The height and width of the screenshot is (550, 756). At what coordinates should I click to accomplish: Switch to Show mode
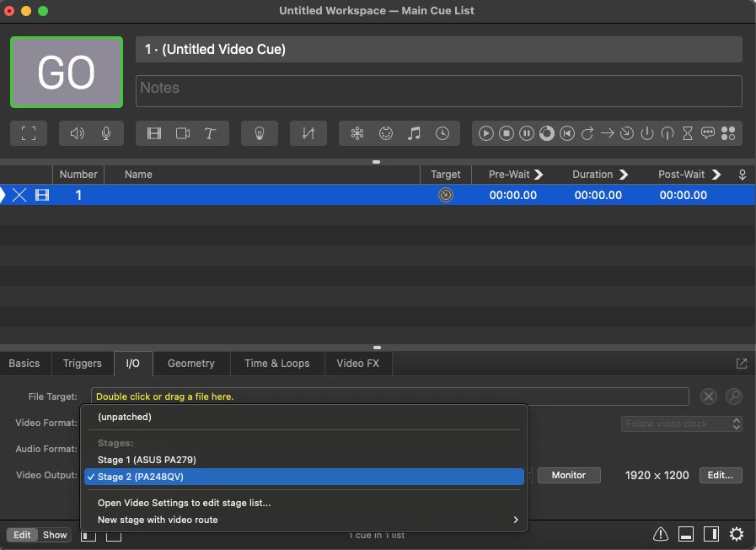(x=54, y=534)
